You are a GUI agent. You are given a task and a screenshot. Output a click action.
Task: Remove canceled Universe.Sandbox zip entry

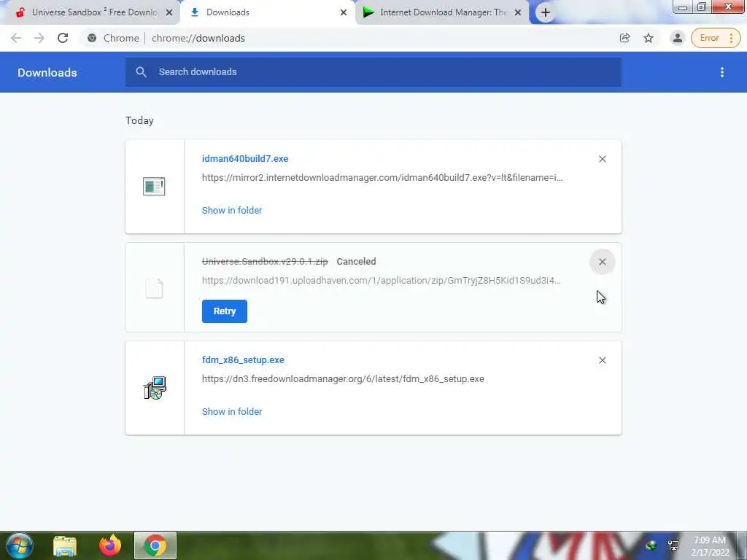click(x=602, y=262)
